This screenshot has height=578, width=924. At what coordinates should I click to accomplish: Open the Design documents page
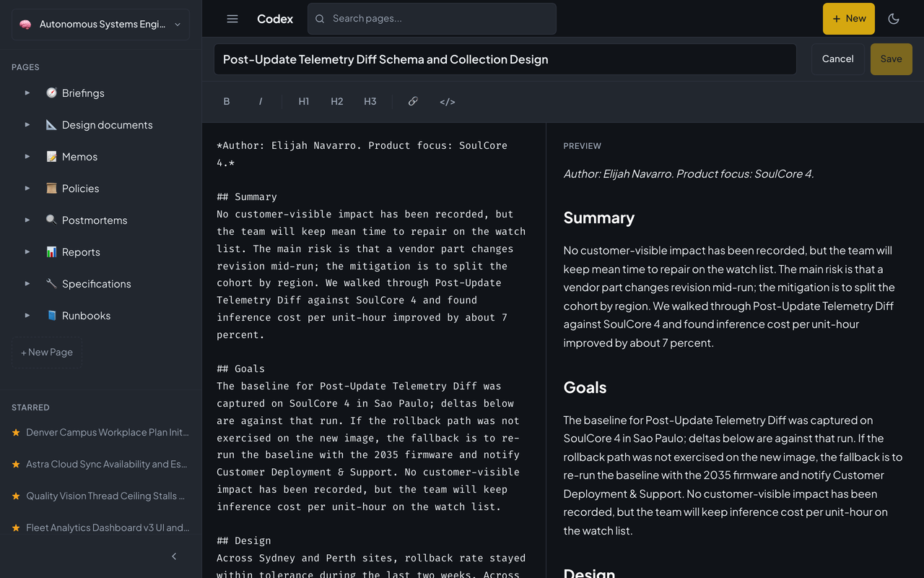(108, 125)
